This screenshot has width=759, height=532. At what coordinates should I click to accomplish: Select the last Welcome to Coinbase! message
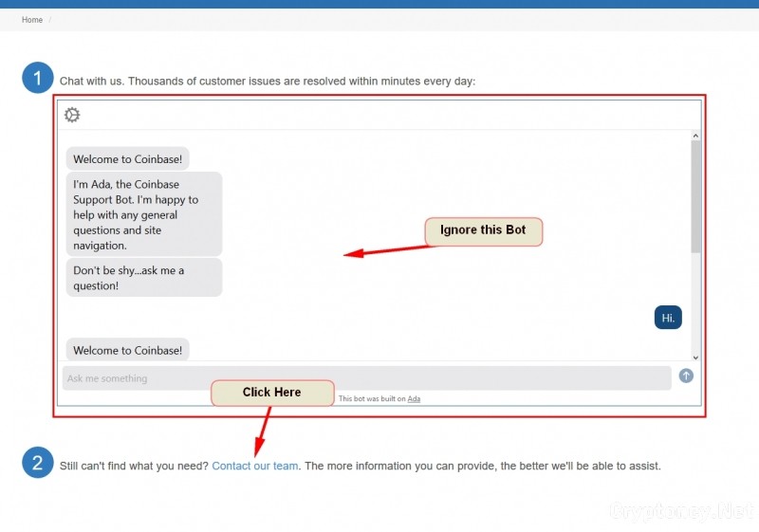(127, 350)
